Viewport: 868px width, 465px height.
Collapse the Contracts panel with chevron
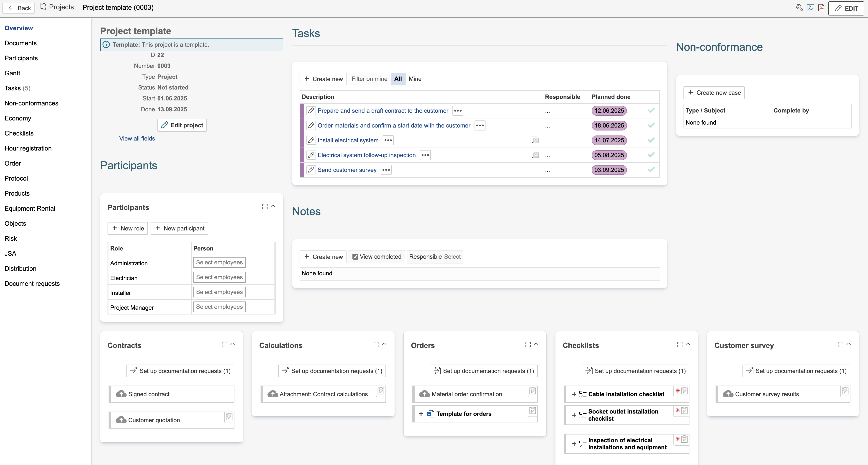click(x=233, y=344)
